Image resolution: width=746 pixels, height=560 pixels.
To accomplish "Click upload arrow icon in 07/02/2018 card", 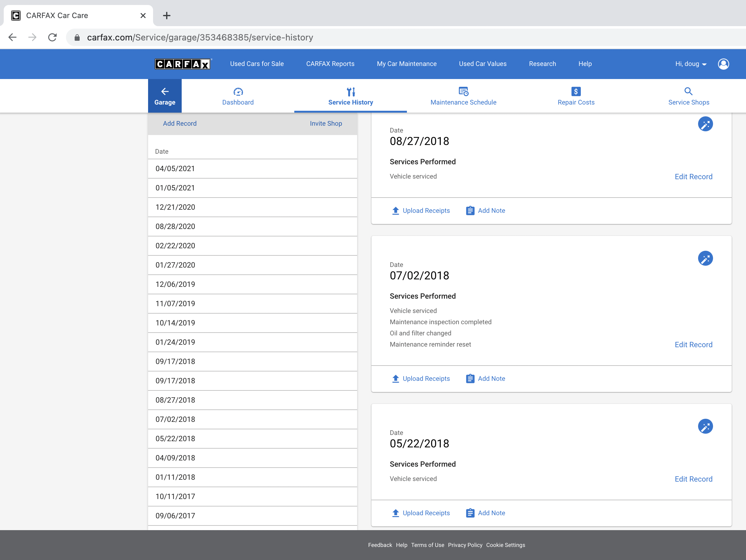I will 396,379.
